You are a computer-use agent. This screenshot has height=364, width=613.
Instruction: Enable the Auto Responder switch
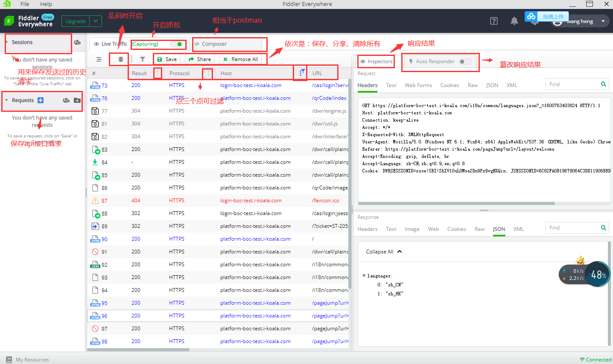(x=465, y=61)
